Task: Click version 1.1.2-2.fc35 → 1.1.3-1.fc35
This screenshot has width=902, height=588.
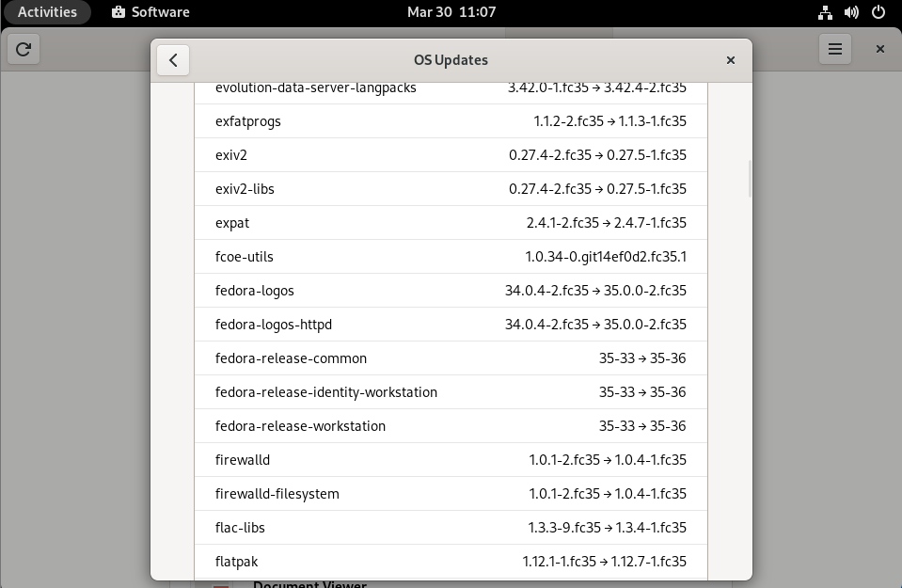Action: (x=610, y=121)
